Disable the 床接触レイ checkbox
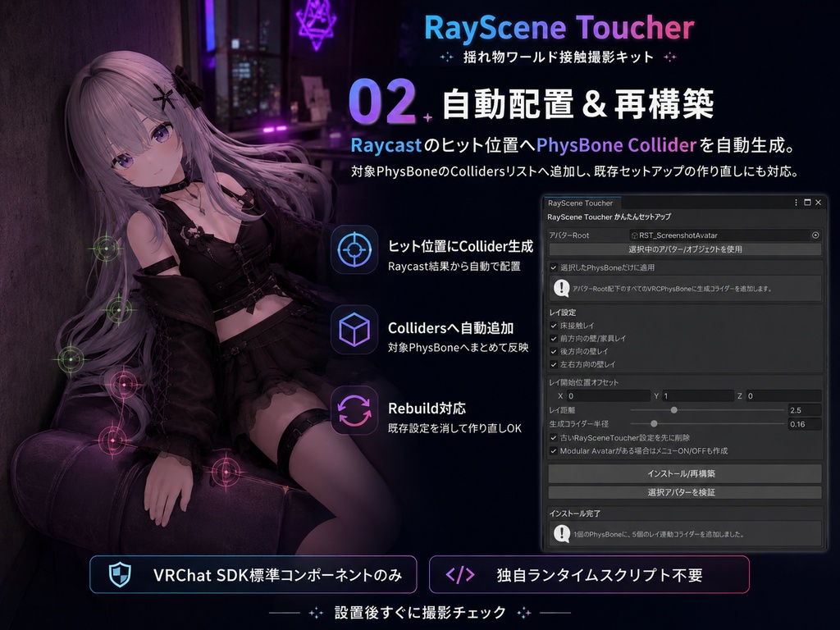 click(554, 325)
